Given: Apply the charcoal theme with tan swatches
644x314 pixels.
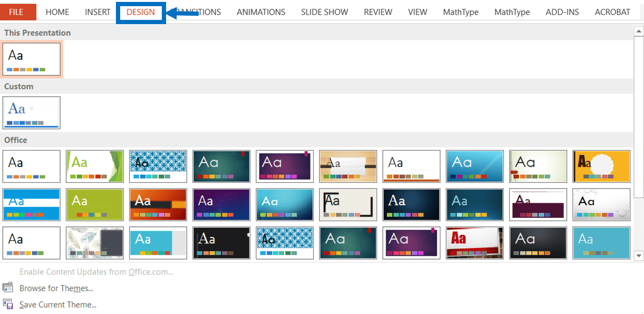Looking at the screenshot, I should (538, 243).
